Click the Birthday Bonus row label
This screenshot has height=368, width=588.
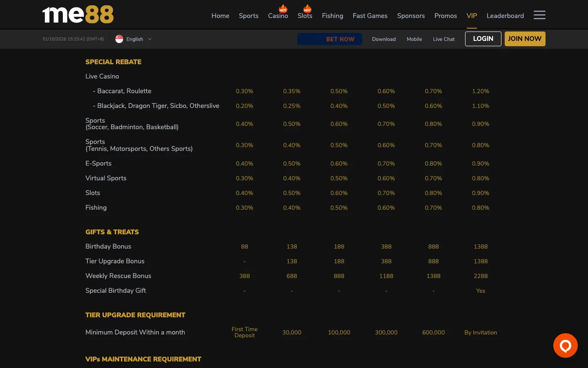pyautogui.click(x=108, y=247)
